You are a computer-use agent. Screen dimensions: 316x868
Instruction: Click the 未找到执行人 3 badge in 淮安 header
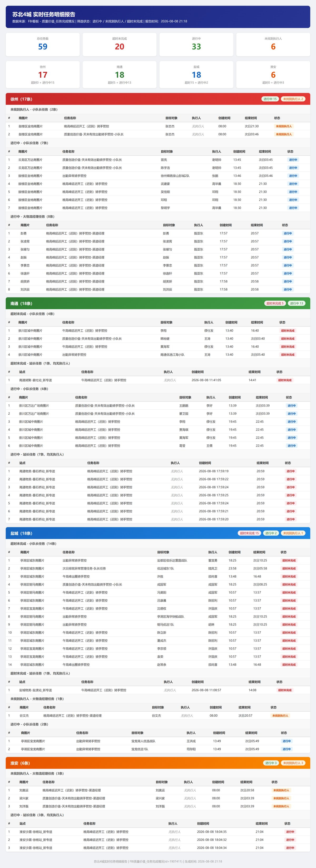293,763
